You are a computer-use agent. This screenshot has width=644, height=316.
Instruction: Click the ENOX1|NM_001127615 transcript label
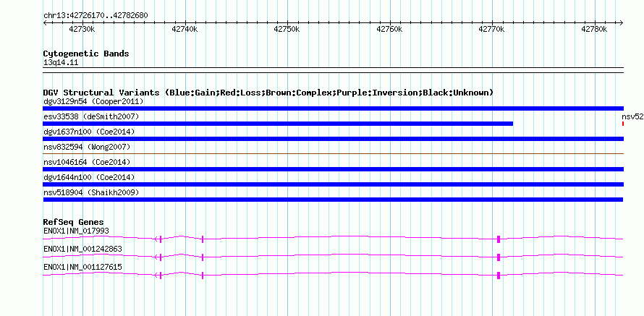[x=82, y=267]
